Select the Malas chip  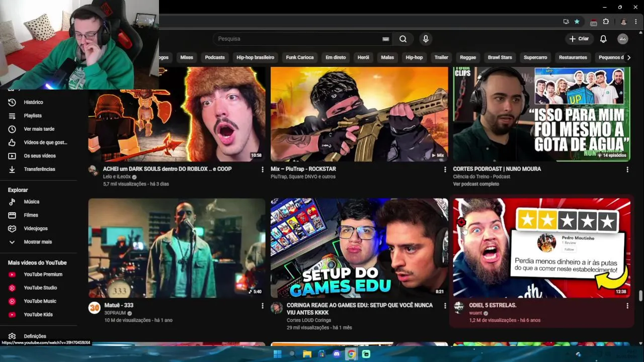pos(387,57)
